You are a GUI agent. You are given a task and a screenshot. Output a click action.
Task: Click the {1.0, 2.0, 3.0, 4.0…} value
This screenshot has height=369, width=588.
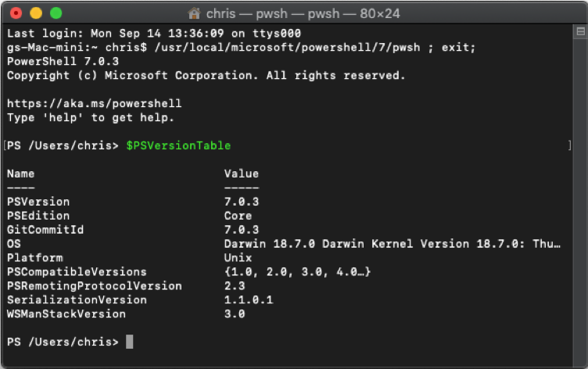pyautogui.click(x=297, y=272)
